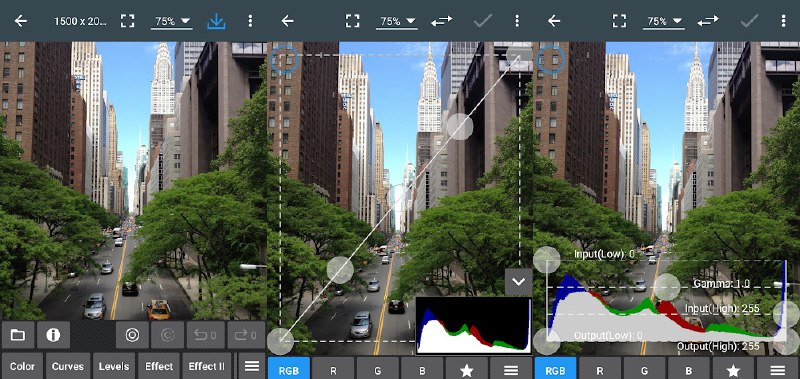The image size is (800, 379).
Task: Apply levels with the checkmark icon
Action: click(749, 21)
